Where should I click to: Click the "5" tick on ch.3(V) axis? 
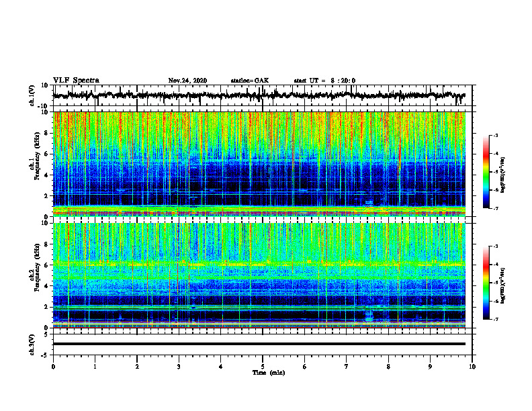[47, 334]
